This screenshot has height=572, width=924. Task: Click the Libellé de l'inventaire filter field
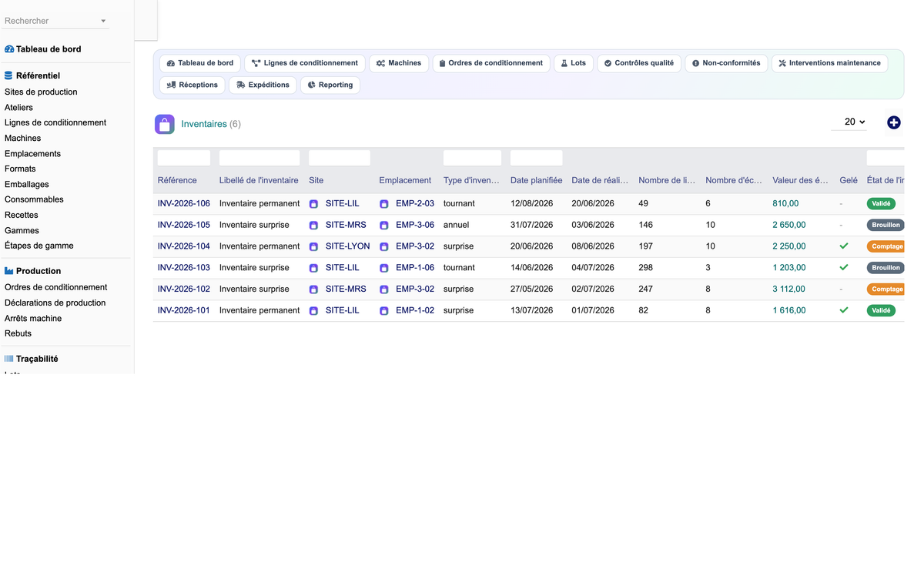259,158
